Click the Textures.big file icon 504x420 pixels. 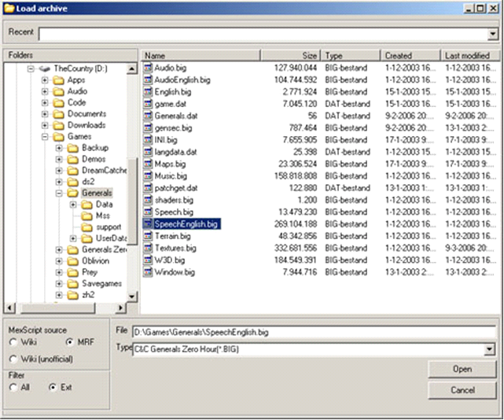(148, 248)
